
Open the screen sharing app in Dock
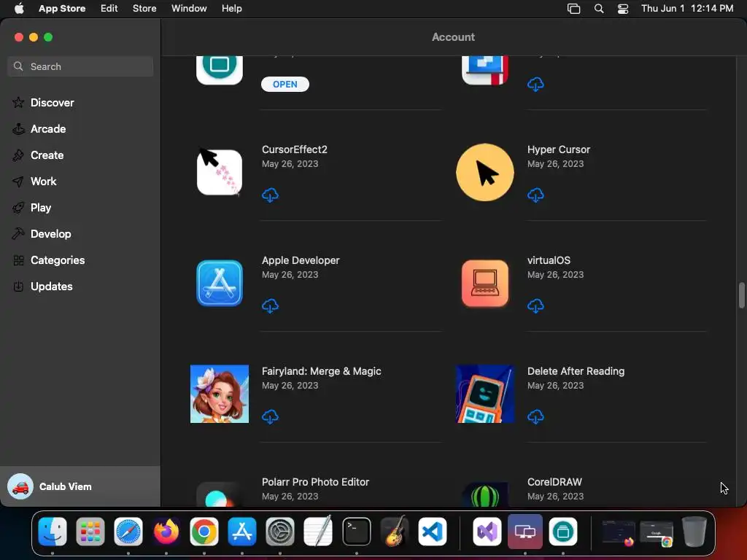click(x=525, y=532)
